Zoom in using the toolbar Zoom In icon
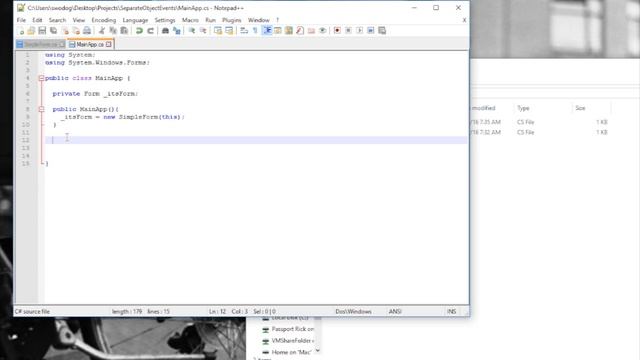 191,31
